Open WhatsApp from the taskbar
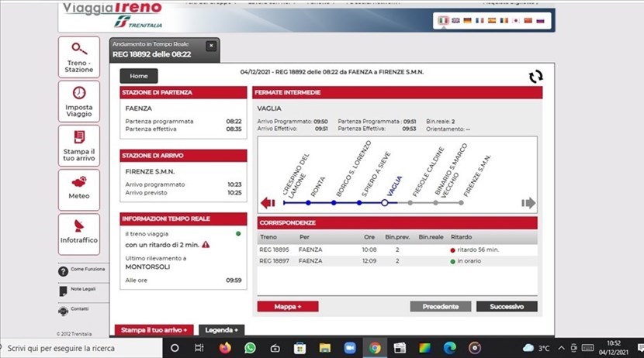The image size is (644, 358). point(250,348)
